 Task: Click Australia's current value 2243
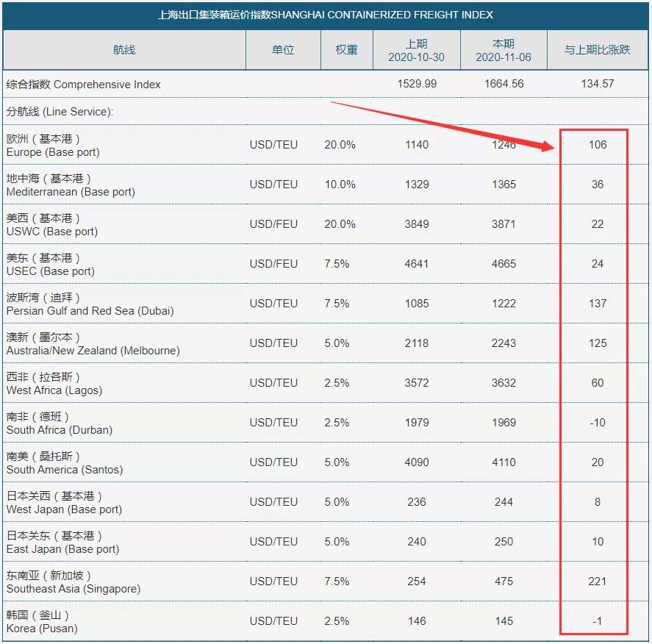pyautogui.click(x=504, y=343)
